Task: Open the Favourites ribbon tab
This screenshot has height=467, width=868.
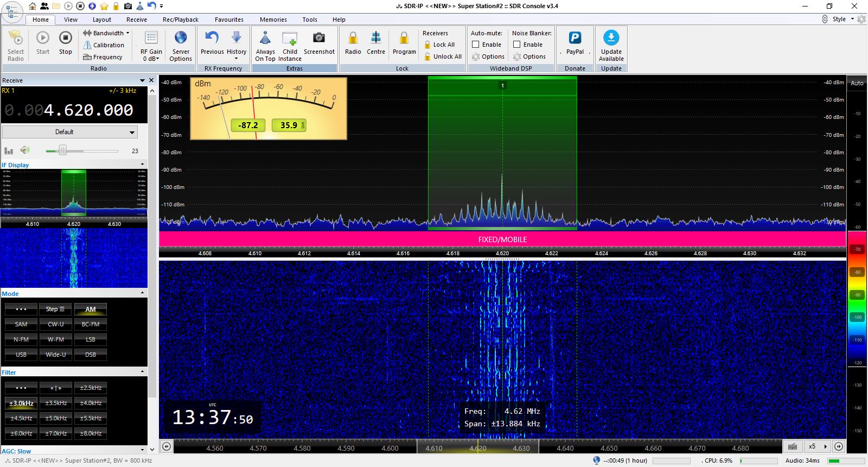Action: click(229, 20)
